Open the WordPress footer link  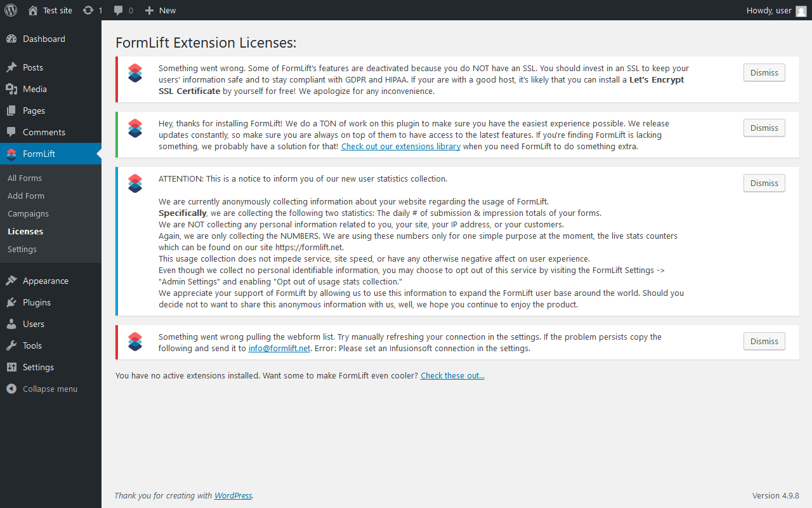(x=233, y=495)
